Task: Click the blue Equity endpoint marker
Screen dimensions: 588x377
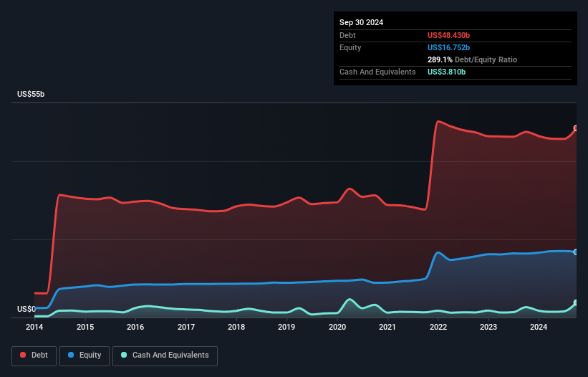Action: tap(576, 252)
